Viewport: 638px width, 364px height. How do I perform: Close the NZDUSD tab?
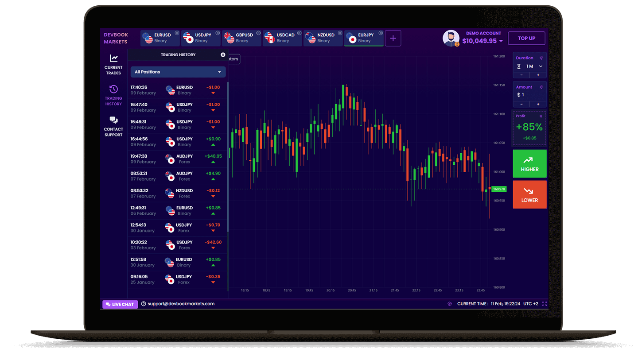coord(340,33)
